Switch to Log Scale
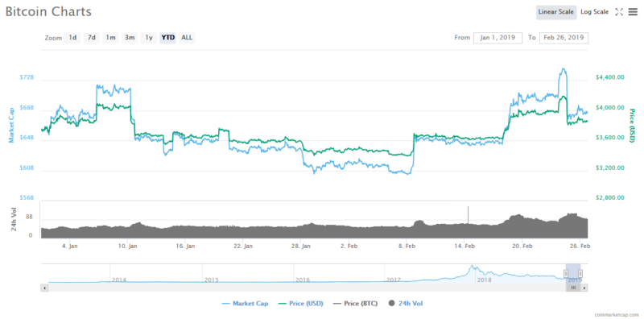 pyautogui.click(x=594, y=12)
